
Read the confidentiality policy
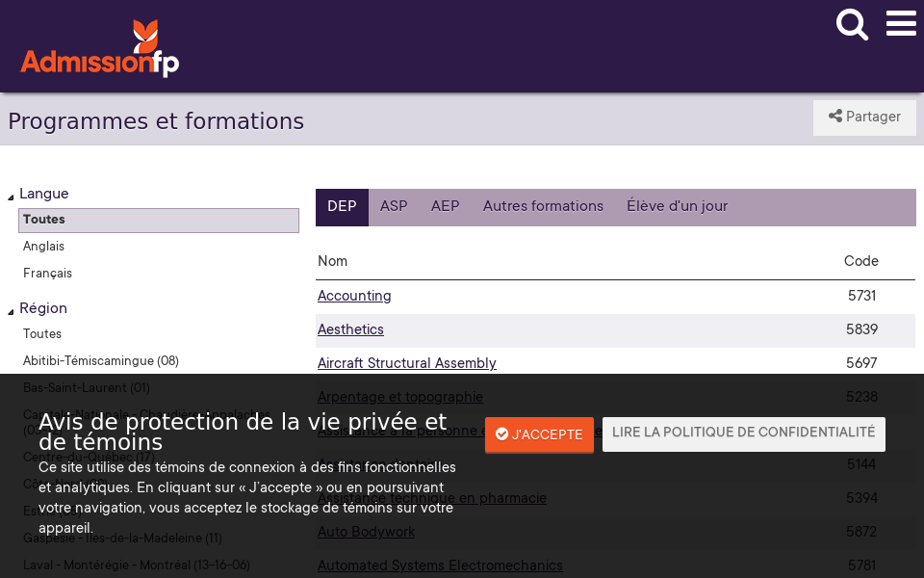coord(743,433)
